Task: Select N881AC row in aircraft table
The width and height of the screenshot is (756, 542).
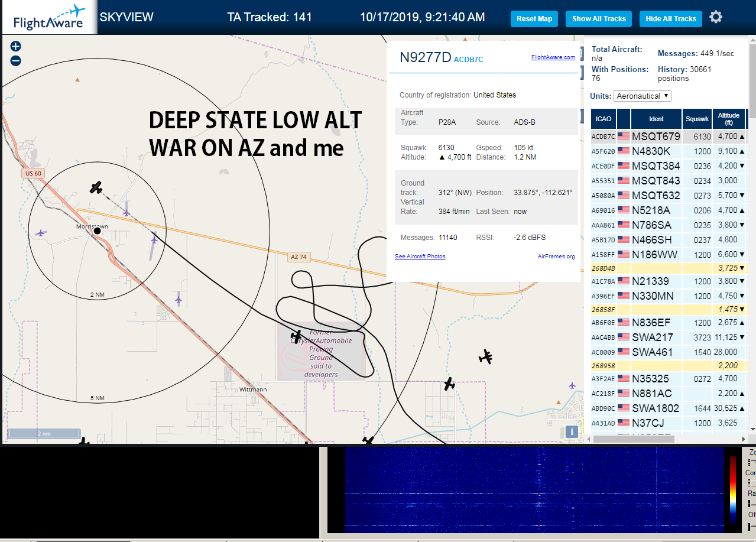Action: [669, 394]
